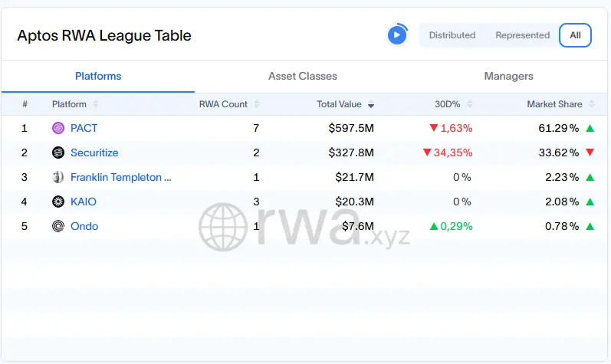Screen dimensions: 611x364
Task: Sort by 30D% column arrows
Action: (x=469, y=104)
